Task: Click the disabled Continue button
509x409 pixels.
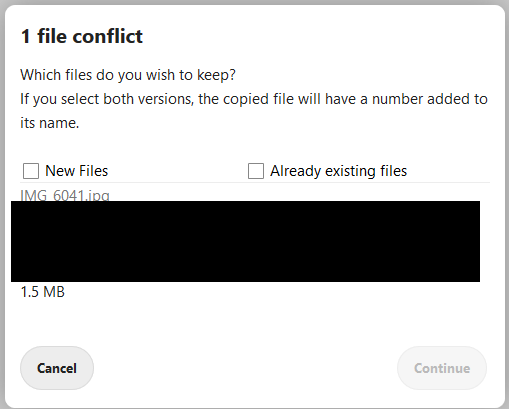Action: (x=442, y=368)
